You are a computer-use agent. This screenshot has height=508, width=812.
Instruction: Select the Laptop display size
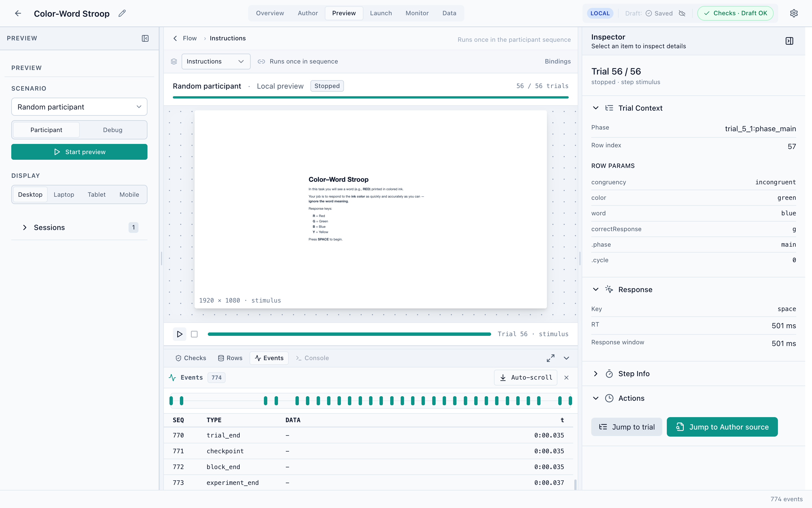(x=64, y=194)
